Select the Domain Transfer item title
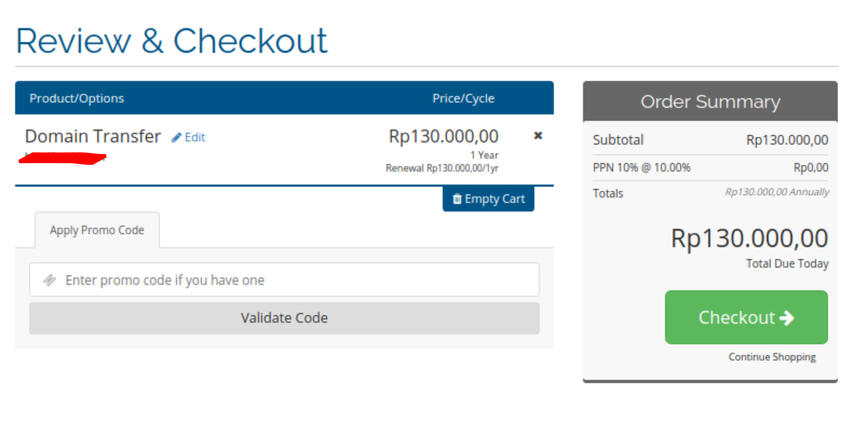This screenshot has width=868, height=436. tap(93, 136)
